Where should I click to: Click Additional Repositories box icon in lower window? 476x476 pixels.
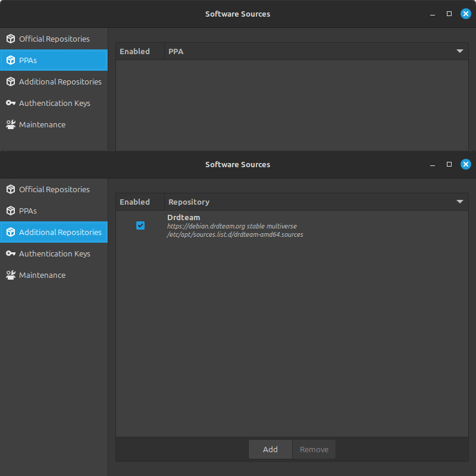click(11, 232)
